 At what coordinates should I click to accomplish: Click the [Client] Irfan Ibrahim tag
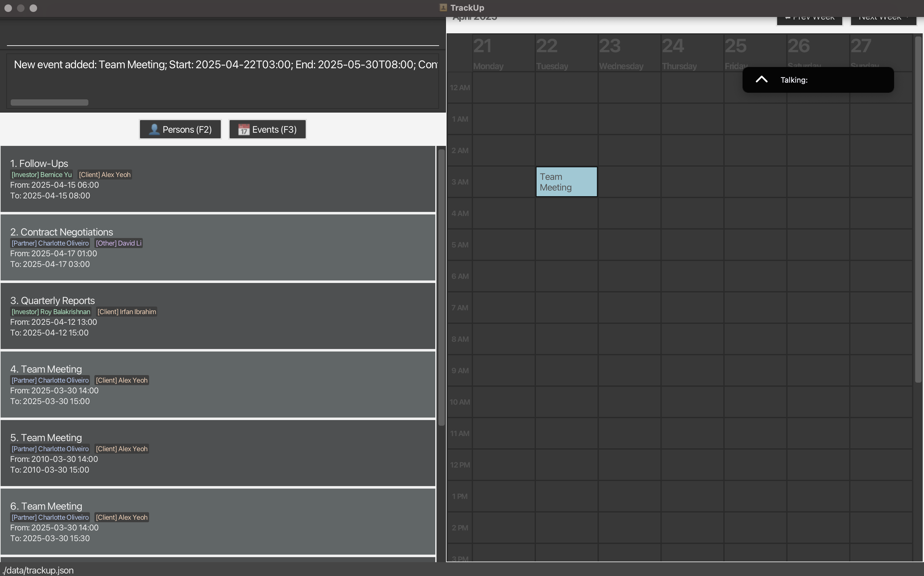[126, 312]
